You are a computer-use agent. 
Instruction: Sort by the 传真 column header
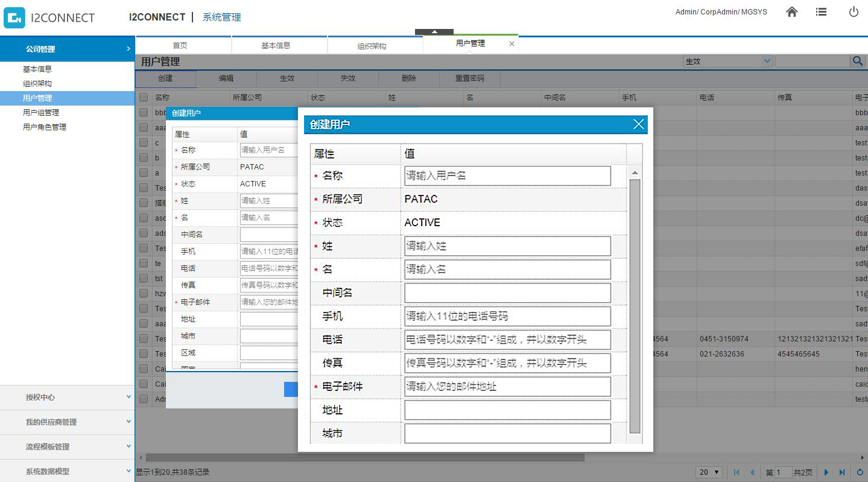click(814, 97)
